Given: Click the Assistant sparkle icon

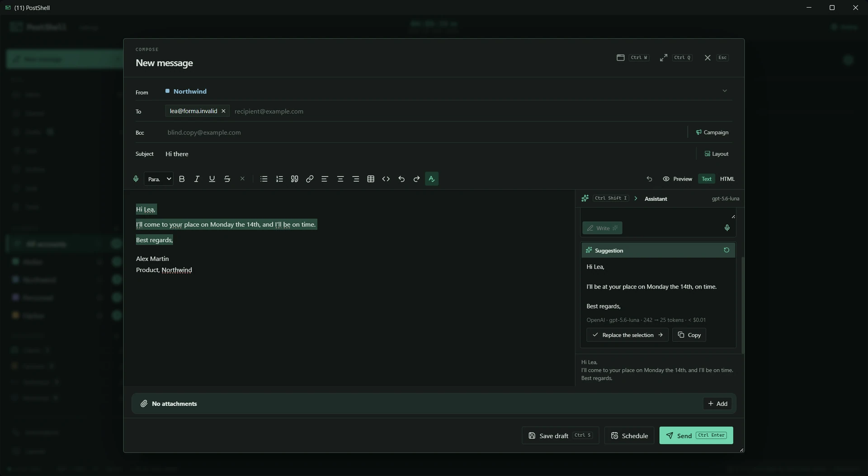Looking at the screenshot, I should (x=585, y=198).
